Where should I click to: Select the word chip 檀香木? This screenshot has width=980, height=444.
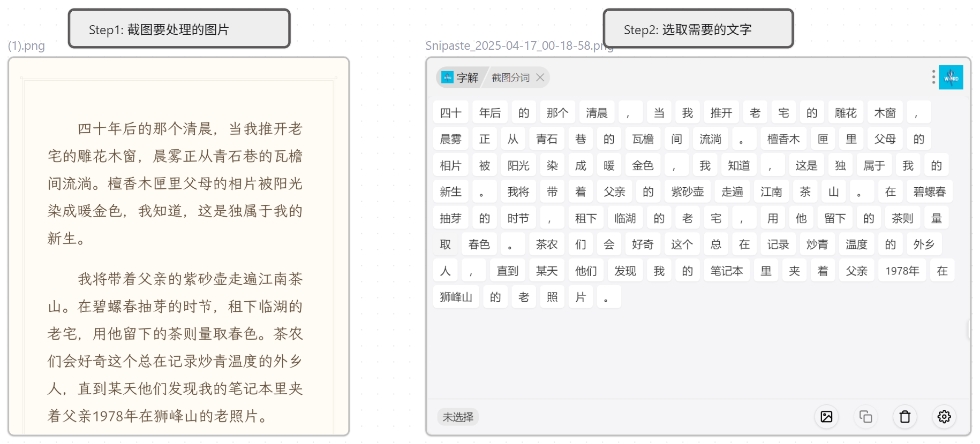point(783,139)
